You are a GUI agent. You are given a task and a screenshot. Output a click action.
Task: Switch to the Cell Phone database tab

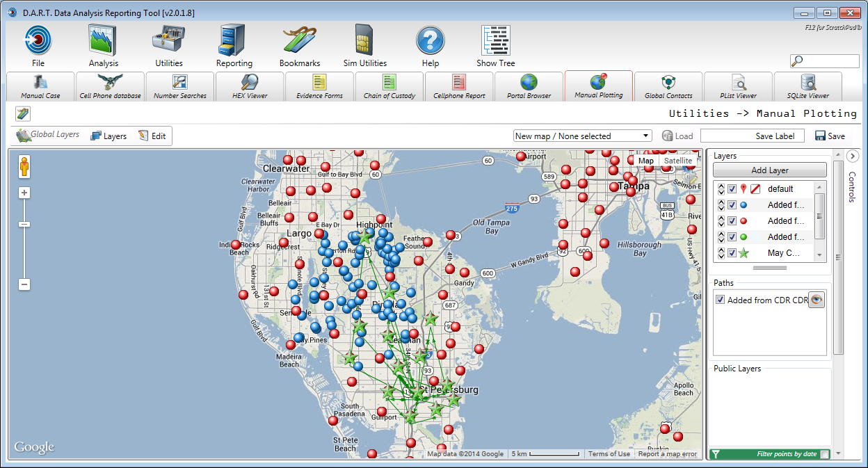[110, 87]
